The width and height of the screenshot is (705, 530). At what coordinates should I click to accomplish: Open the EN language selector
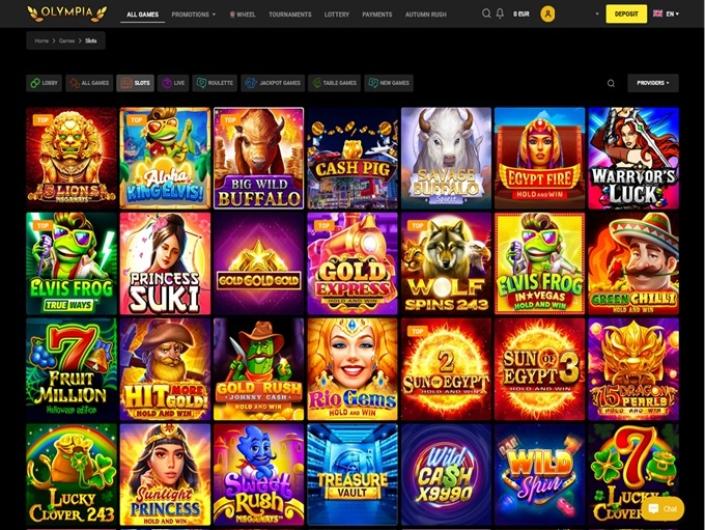point(666,14)
